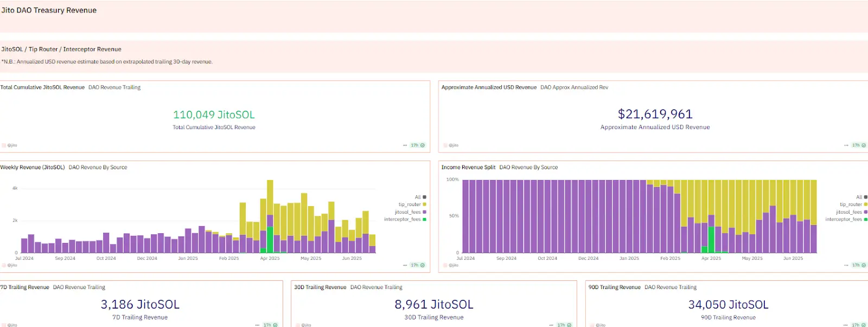Click the @jito author avatar under Total Cumulative JitoSOL Revenue
Viewport: 868px width, 327px height.
[4, 145]
